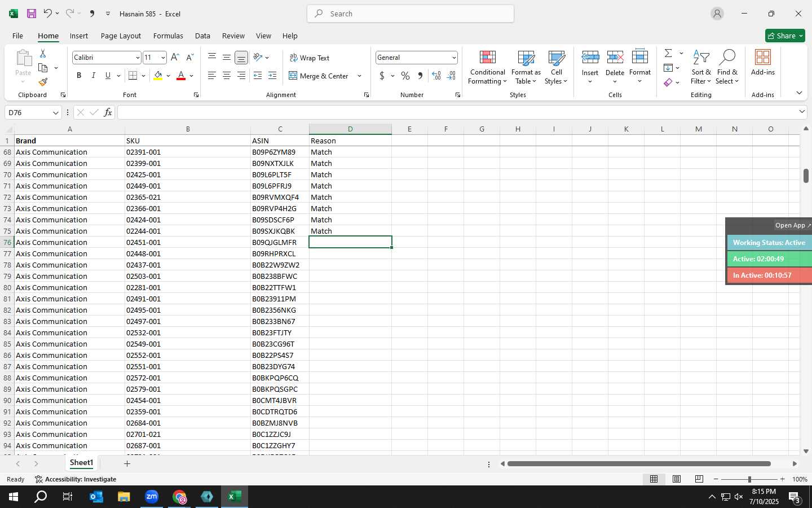Switch to the Formulas tab
The width and height of the screenshot is (812, 508).
coord(168,36)
